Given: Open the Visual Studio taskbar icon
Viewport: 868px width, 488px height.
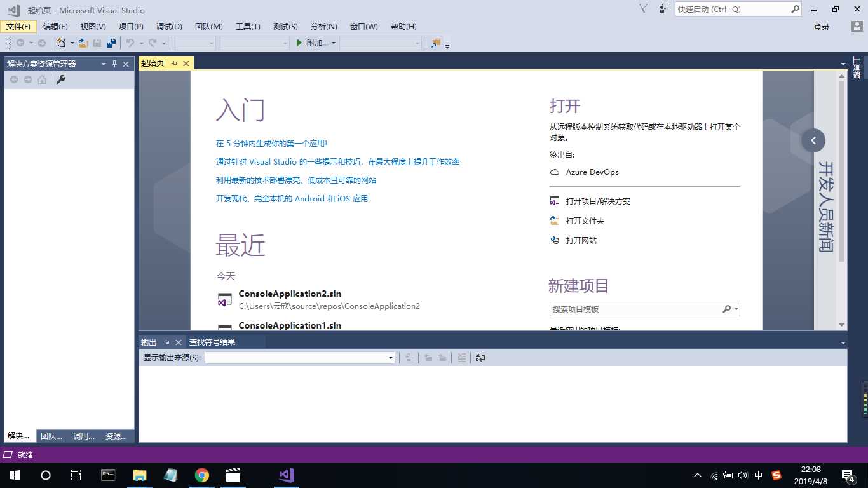Looking at the screenshot, I should click(x=286, y=475).
